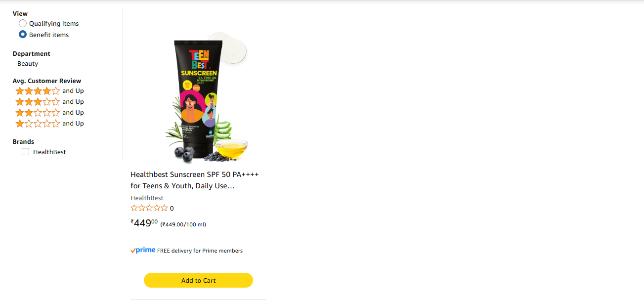Click the Prime logo badge
Viewport: 644px width, 300px height.
point(143,250)
